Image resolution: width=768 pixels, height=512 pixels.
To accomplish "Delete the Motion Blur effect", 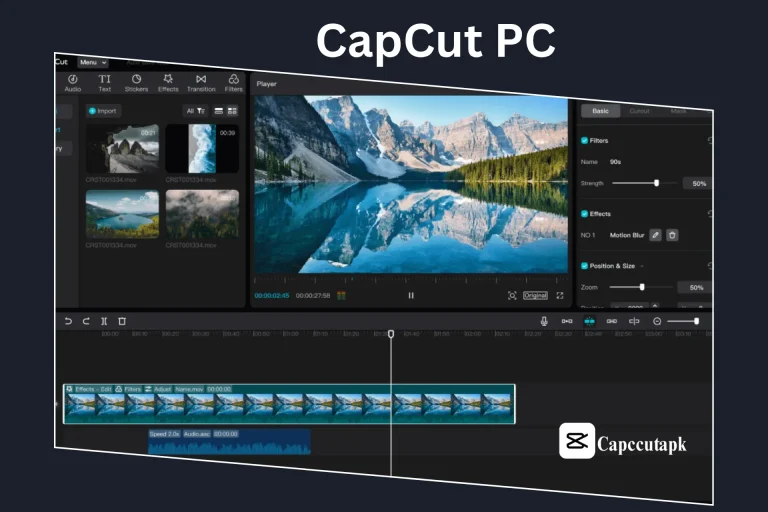I will [672, 235].
